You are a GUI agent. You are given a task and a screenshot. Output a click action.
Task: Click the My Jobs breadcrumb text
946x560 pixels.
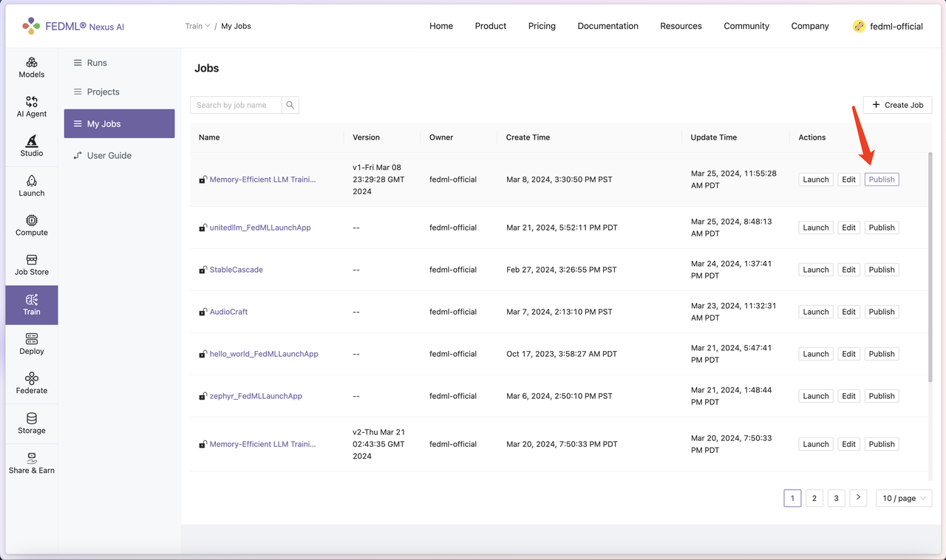click(236, 26)
